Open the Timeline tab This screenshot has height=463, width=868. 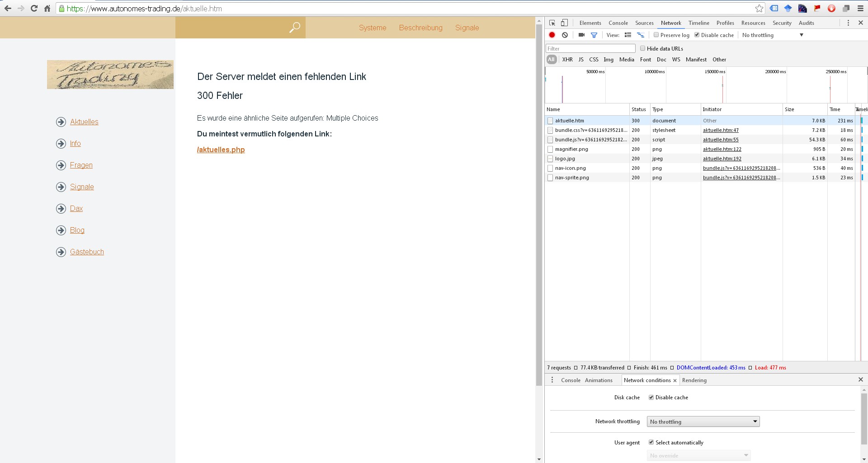[698, 23]
